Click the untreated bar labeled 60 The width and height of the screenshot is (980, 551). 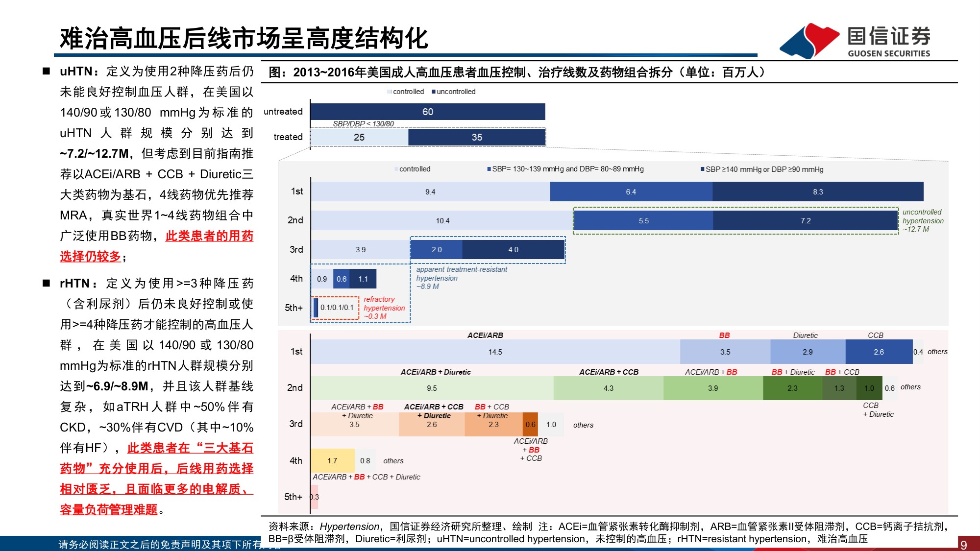coord(428,112)
